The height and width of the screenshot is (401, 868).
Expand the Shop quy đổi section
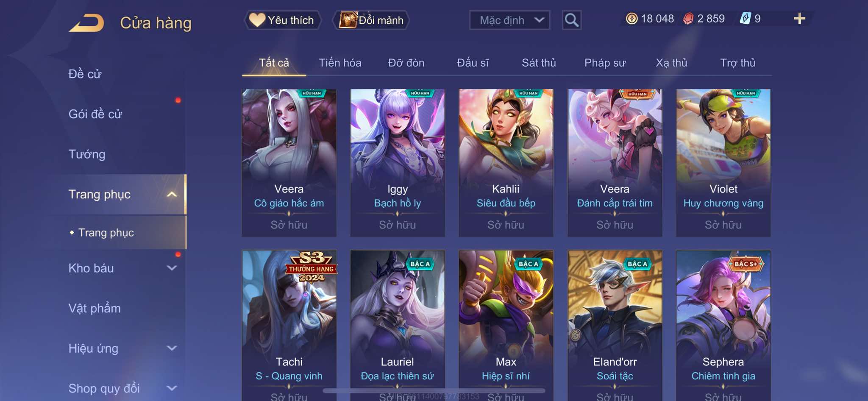tap(172, 388)
